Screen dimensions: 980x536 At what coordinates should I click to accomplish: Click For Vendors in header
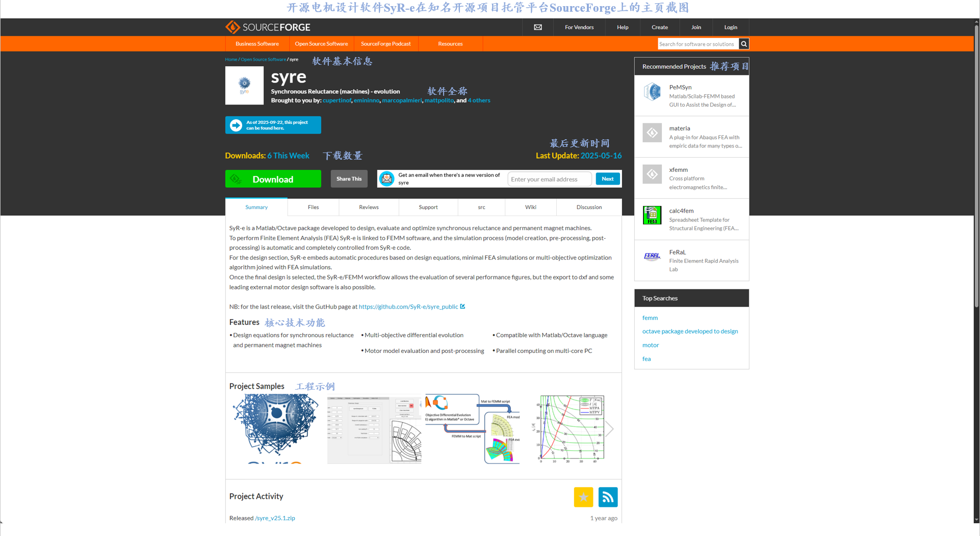(579, 27)
